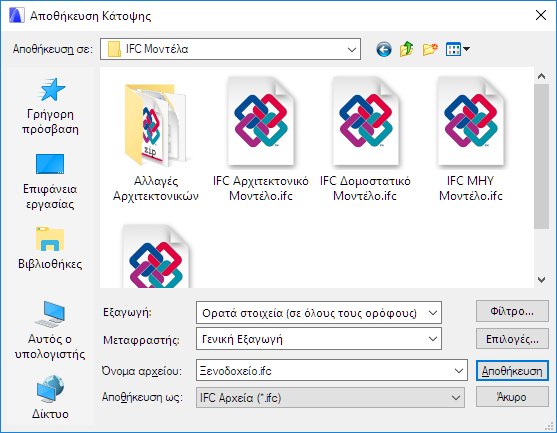Viewport: 557px width, 433px height.
Task: Expand the Αποθήκευση ως file type dropdown
Action: tap(456, 397)
